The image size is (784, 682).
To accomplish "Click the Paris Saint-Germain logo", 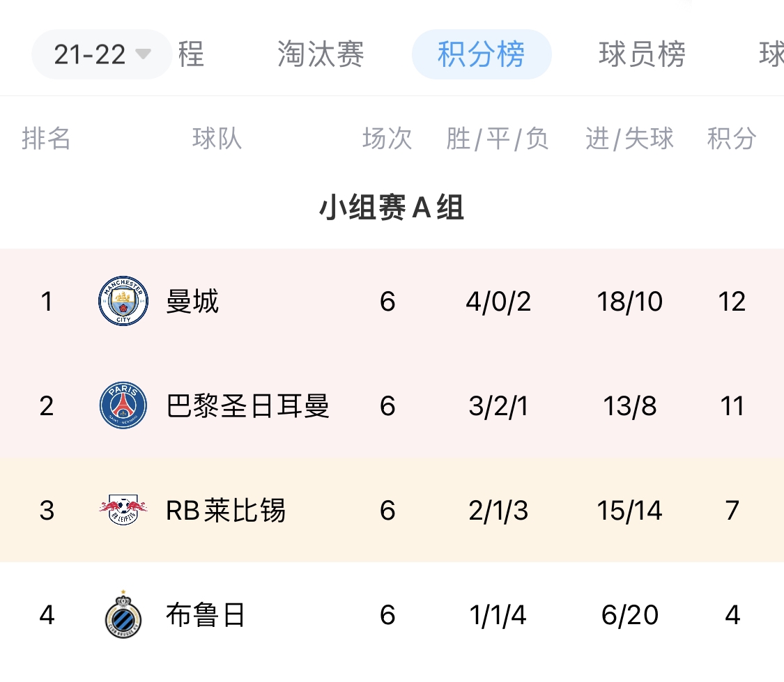I will [123, 405].
